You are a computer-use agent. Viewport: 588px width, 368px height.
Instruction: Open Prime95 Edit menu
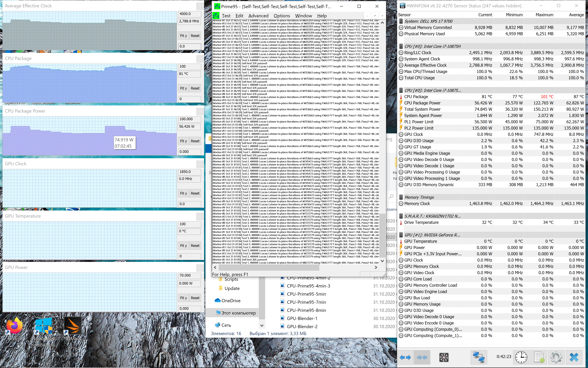tap(239, 16)
